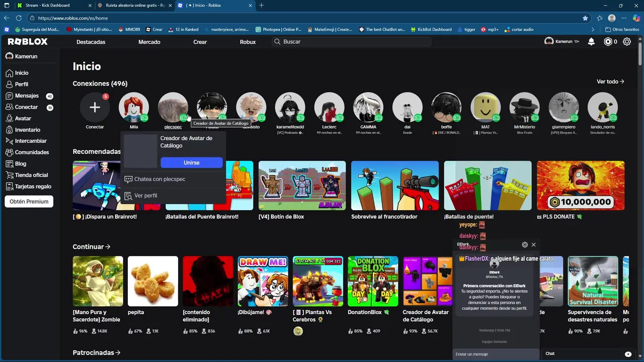Open the DonationBlox game thumbnail
Screen dimensions: 644x362
click(373, 281)
